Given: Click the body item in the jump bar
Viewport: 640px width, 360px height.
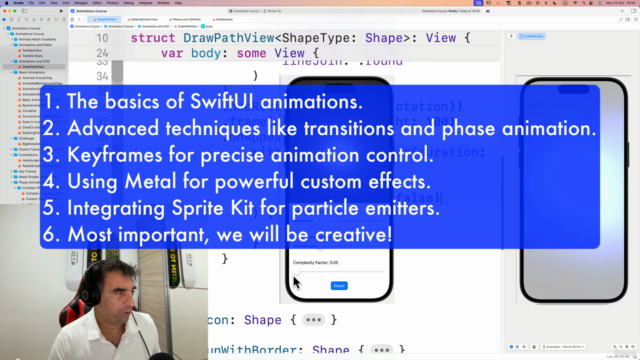Looking at the screenshot, I should point(207,26).
